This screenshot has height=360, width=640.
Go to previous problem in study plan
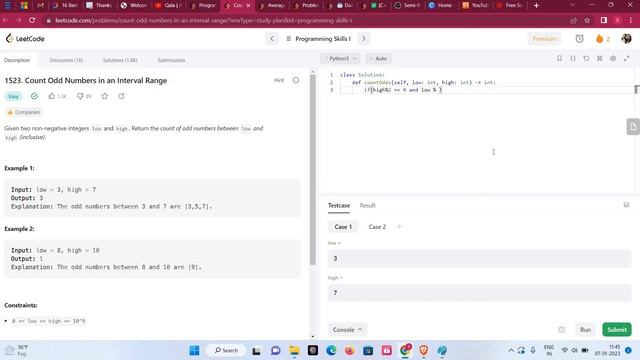pos(272,39)
